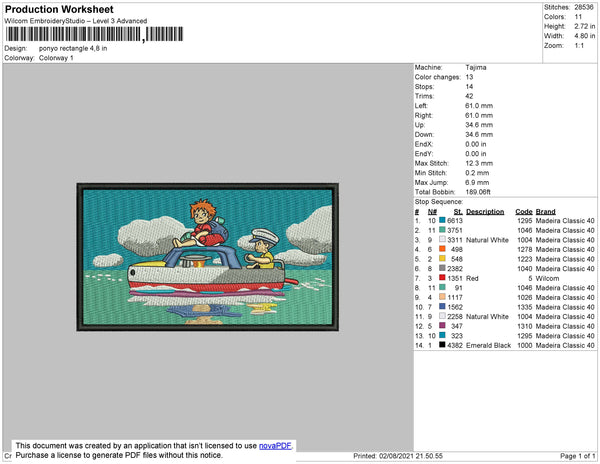Click the Stitches value '28536'
Screen dimensions: 600x464
584,7
